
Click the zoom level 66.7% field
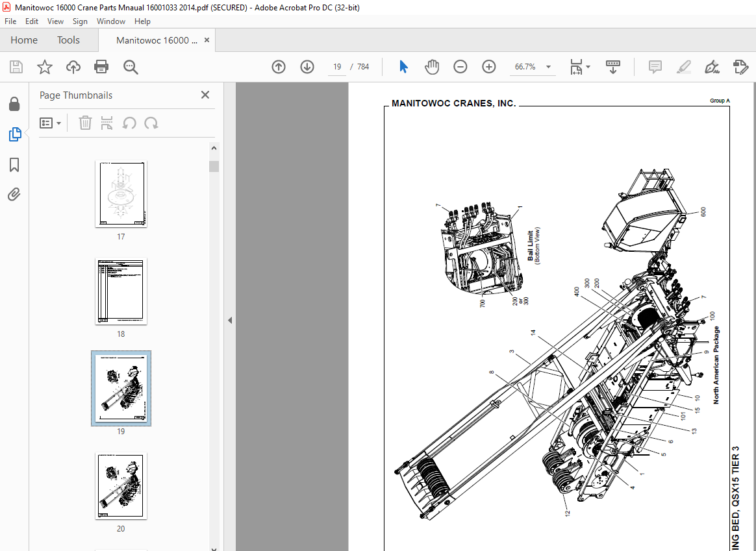(525, 67)
